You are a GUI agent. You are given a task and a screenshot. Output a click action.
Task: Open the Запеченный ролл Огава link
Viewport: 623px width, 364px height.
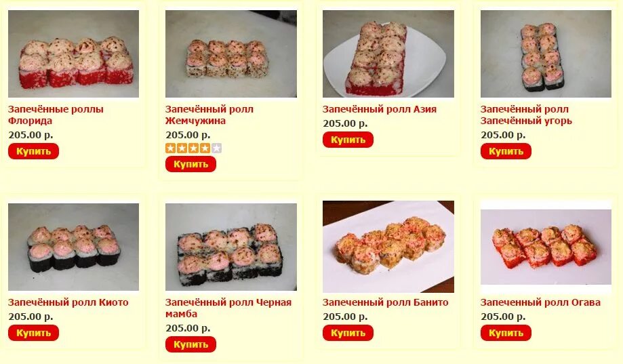[540, 302]
